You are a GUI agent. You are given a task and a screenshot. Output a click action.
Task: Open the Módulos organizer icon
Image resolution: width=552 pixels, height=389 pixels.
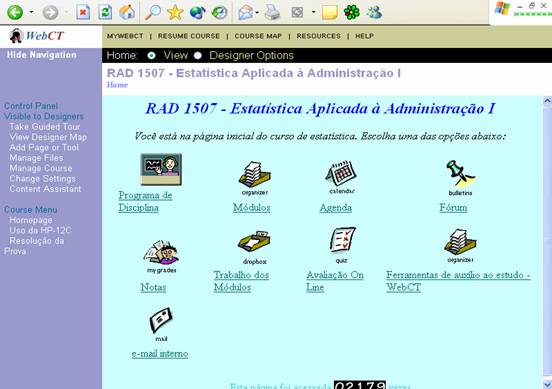click(255, 174)
